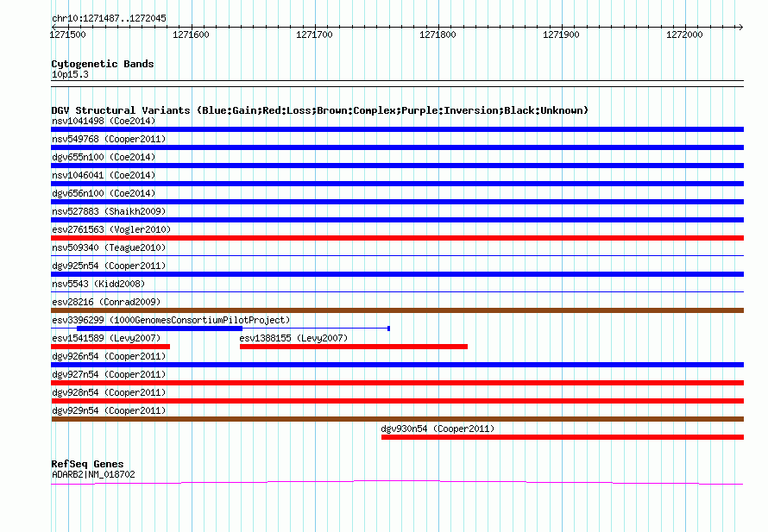
Task: Open dgv655n100 (Coe2014) variant label
Action: coord(104,157)
